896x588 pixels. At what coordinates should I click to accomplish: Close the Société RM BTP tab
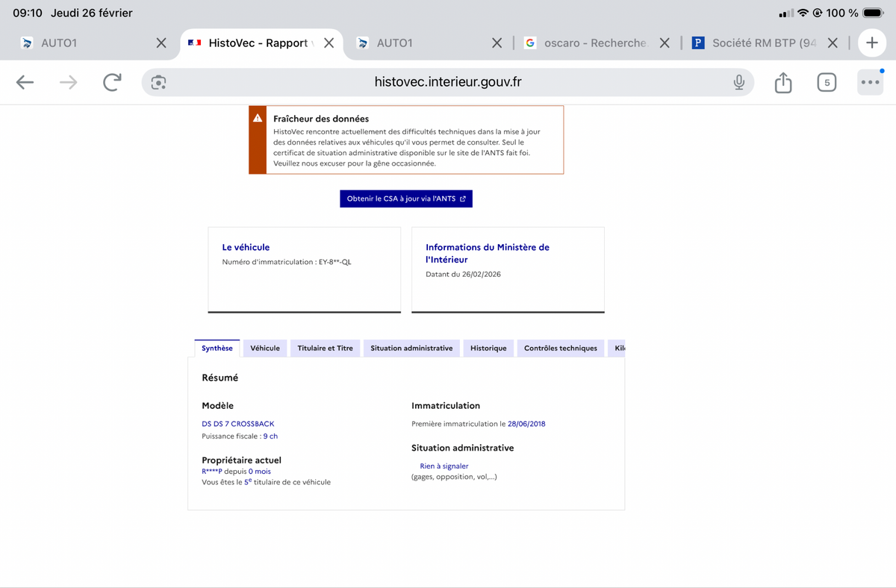tap(833, 43)
